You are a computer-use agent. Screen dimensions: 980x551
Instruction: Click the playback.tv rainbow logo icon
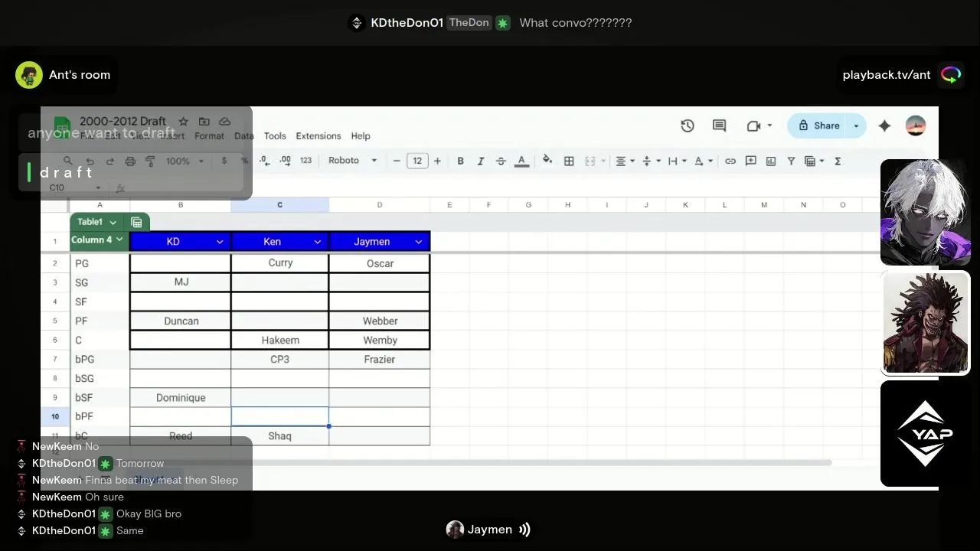(x=951, y=74)
